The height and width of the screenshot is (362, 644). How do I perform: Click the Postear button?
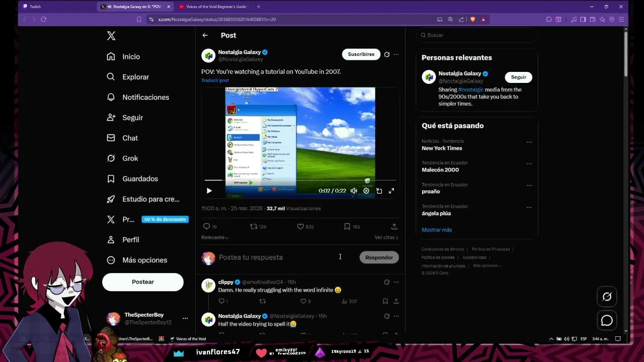tap(143, 282)
